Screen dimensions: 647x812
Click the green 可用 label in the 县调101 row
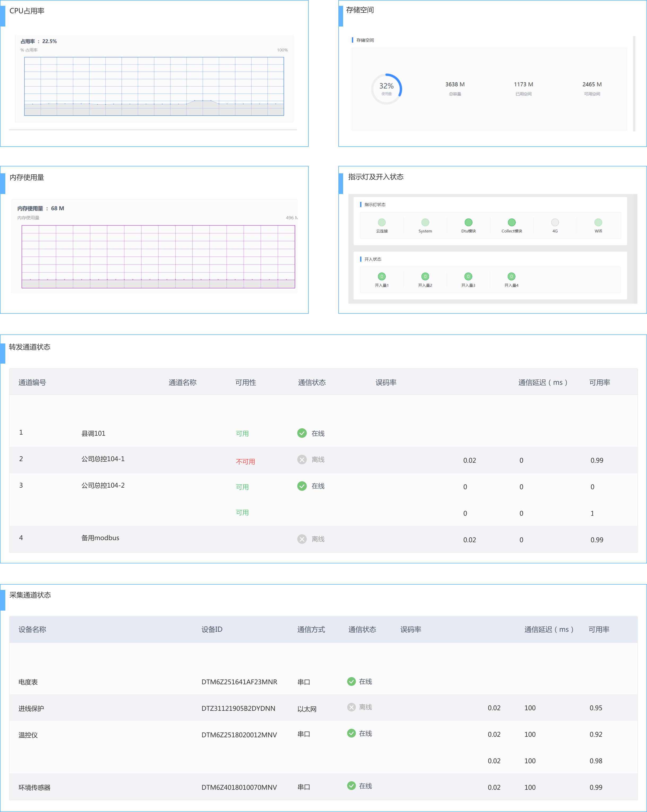click(242, 434)
